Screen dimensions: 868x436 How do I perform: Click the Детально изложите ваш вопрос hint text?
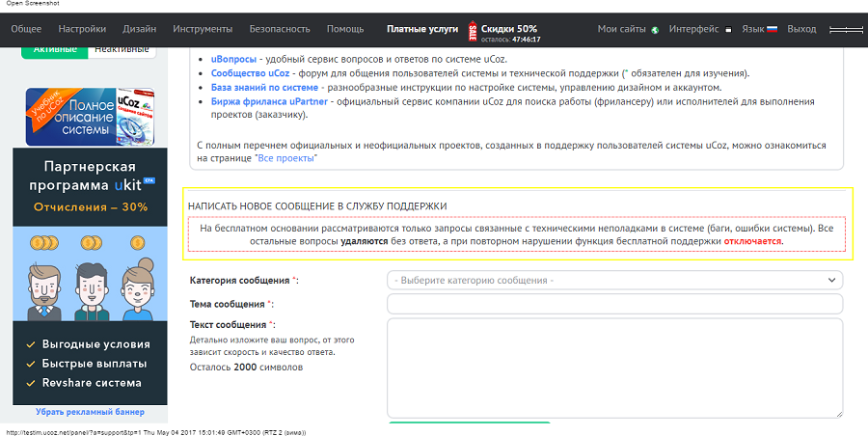click(x=272, y=346)
